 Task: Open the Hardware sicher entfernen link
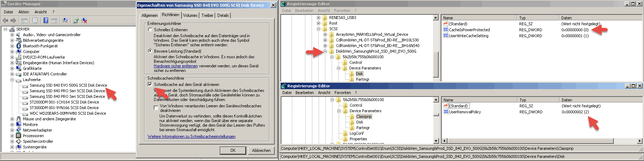click(x=176, y=66)
